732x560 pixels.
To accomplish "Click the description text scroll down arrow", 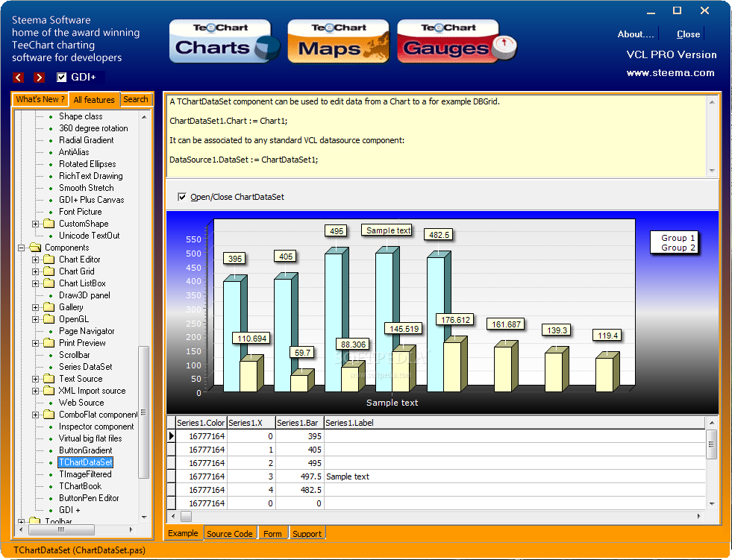I will [712, 170].
